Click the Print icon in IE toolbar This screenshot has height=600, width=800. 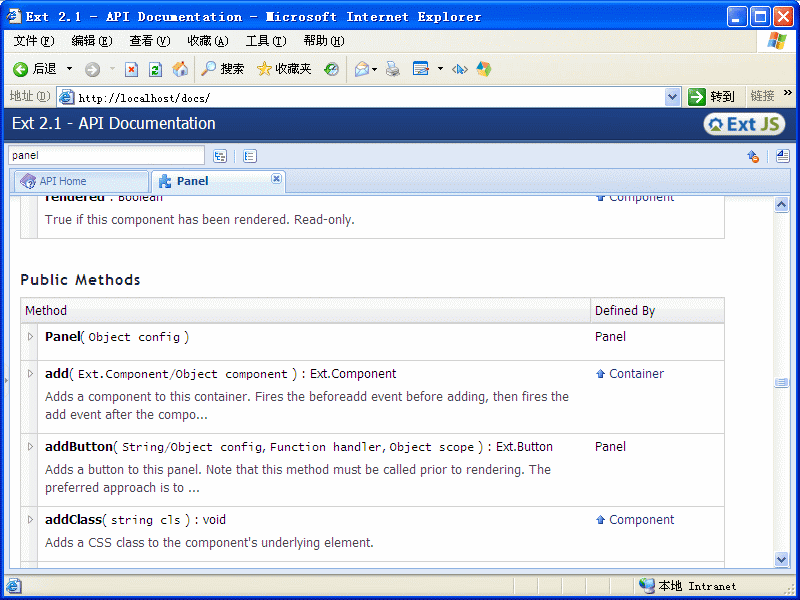[393, 69]
